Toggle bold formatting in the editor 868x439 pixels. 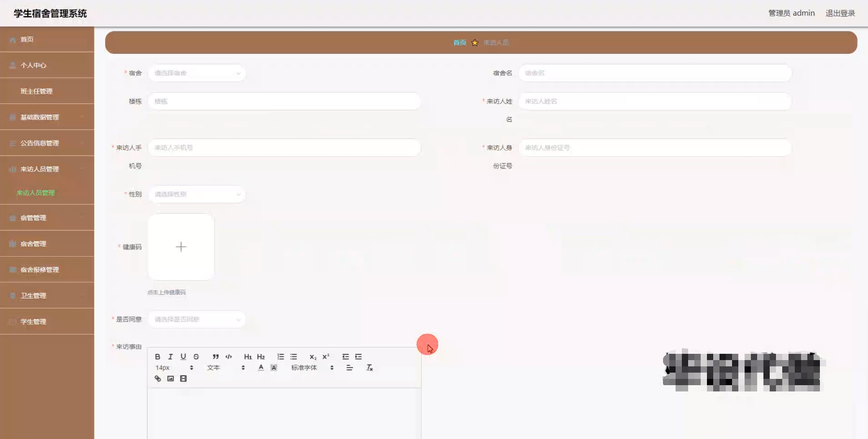coord(157,357)
